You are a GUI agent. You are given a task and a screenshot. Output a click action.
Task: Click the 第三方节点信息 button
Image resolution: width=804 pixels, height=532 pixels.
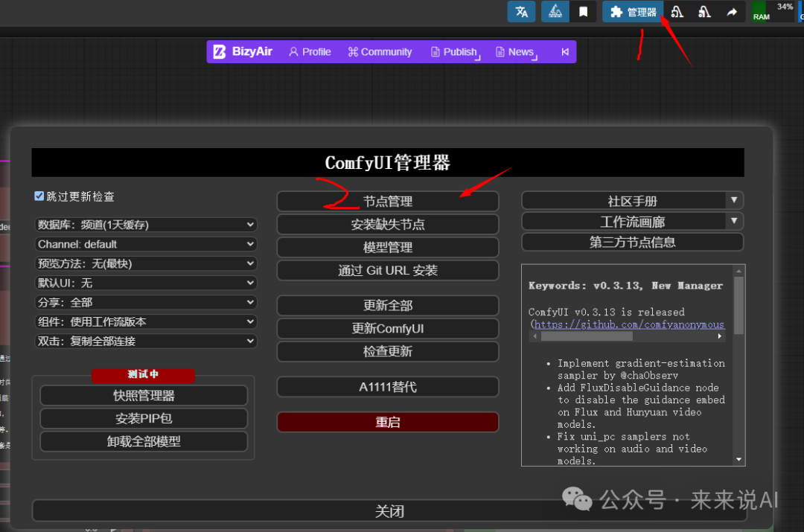tap(632, 243)
